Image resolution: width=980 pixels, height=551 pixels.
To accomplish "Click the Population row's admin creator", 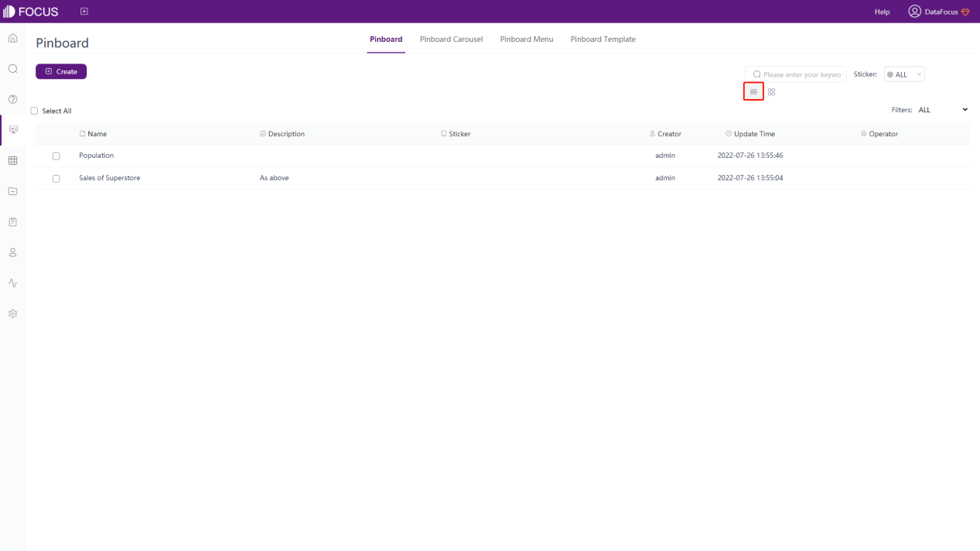I will pos(665,156).
